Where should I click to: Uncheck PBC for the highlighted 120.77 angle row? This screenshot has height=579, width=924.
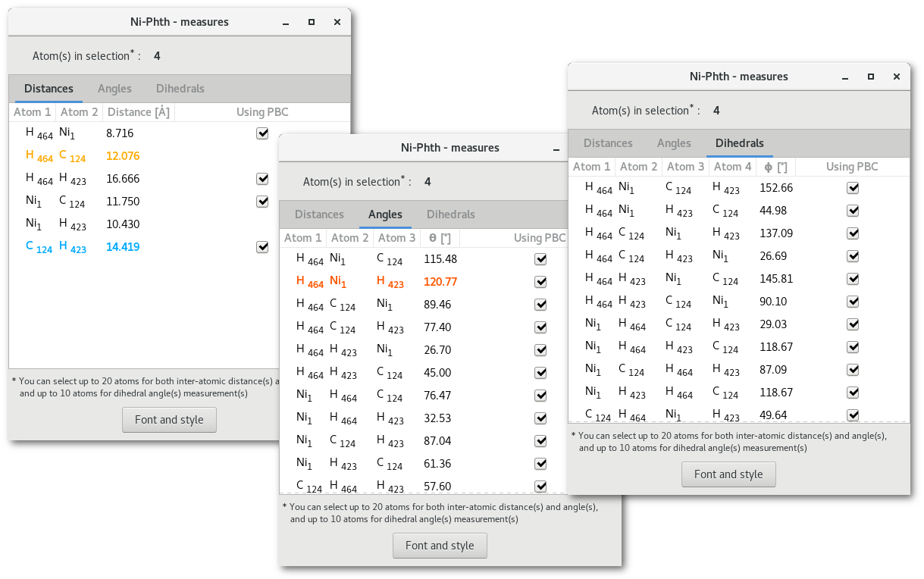coord(540,282)
